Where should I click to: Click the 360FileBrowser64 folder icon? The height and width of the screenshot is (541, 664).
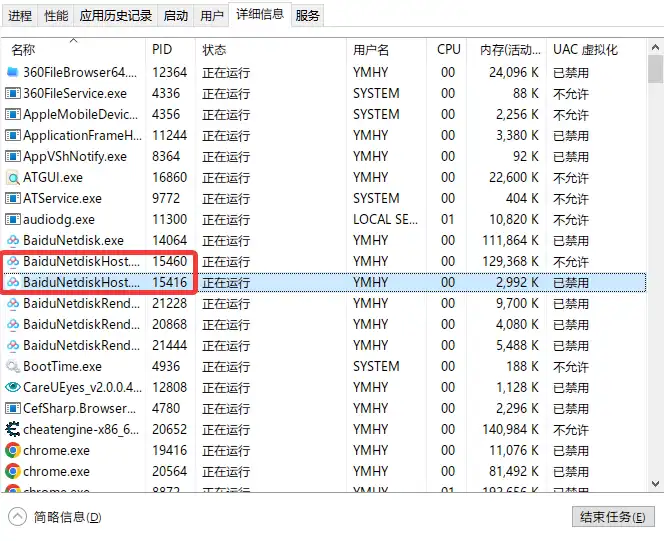pyautogui.click(x=13, y=72)
